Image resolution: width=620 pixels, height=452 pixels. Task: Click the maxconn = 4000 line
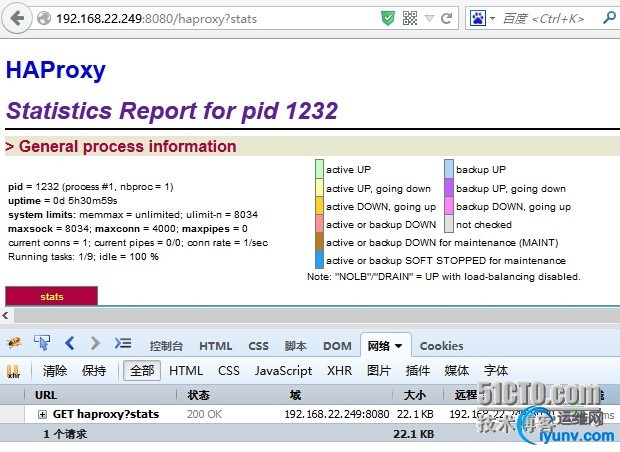[127, 229]
